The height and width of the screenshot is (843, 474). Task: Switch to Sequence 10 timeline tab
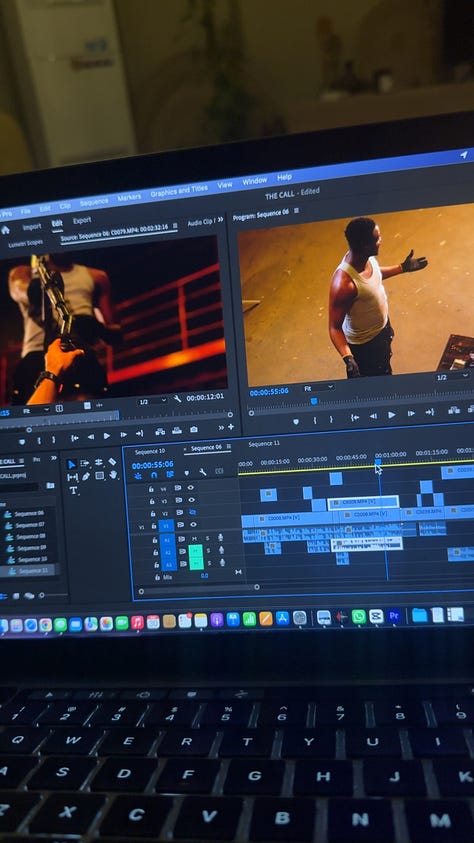[150, 451]
